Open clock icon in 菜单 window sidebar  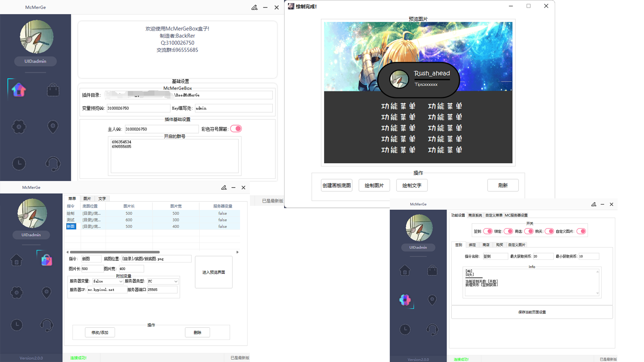tap(16, 325)
